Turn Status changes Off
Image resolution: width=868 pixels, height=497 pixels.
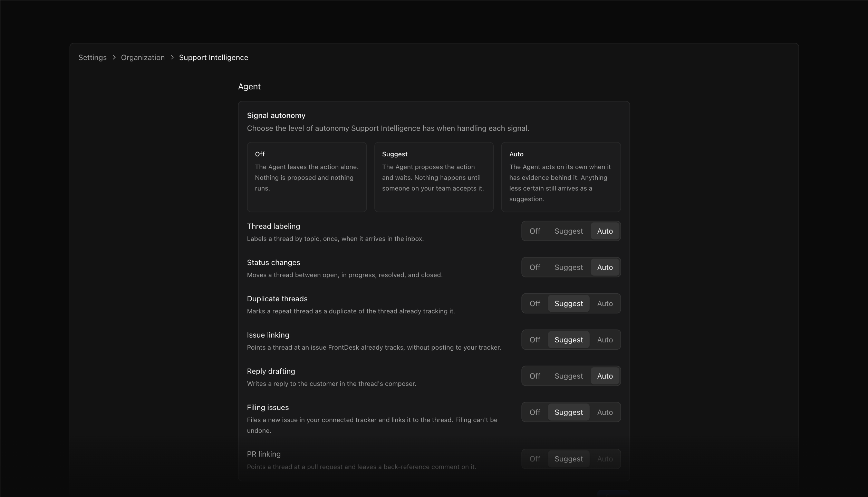(x=535, y=267)
